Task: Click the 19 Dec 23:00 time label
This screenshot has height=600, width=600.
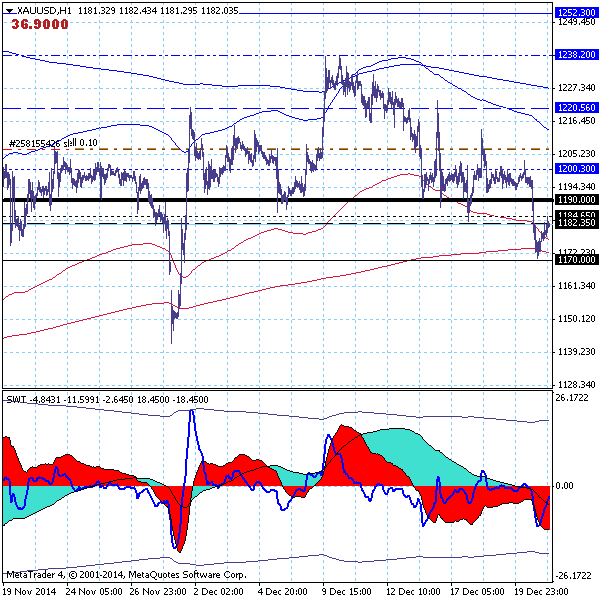Action: [x=541, y=592]
